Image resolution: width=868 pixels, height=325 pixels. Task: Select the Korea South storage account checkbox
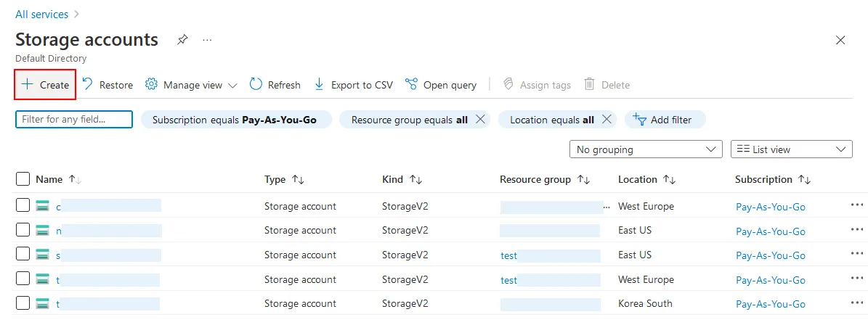[23, 304]
